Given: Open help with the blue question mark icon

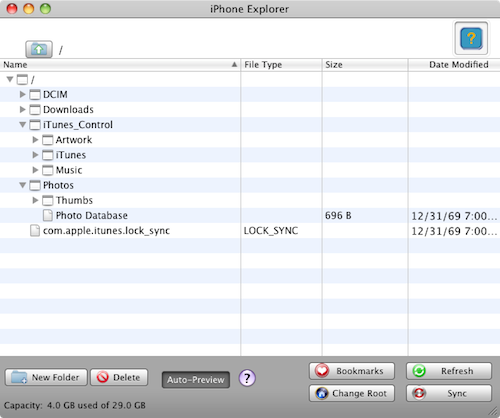Looking at the screenshot, I should [471, 38].
